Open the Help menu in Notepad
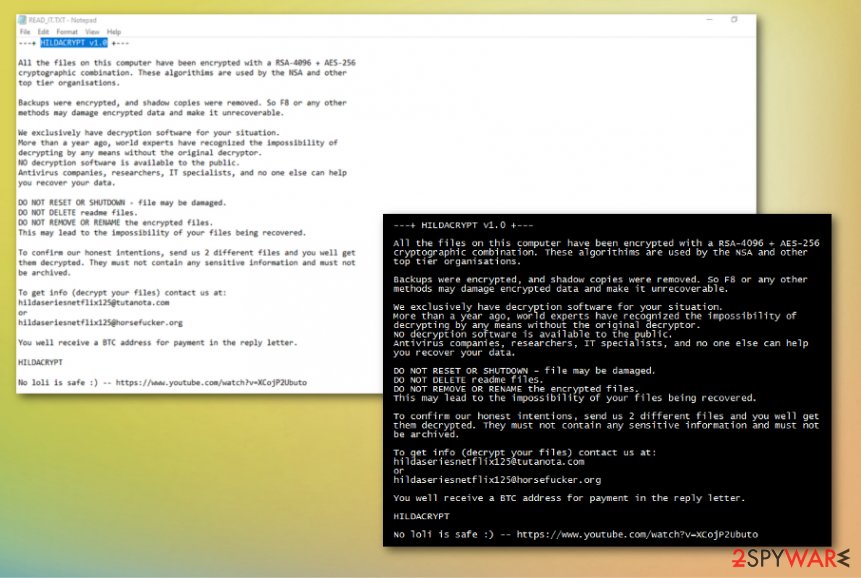 [114, 32]
